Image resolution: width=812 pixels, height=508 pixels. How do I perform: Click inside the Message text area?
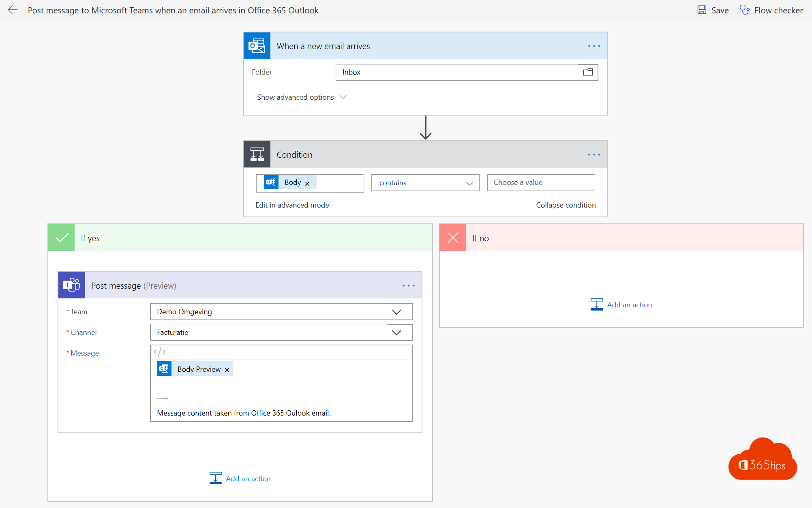(281, 390)
